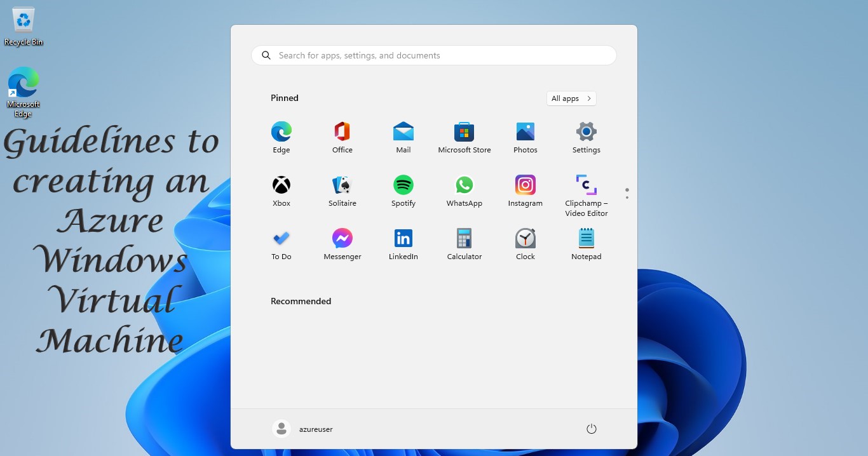Image resolution: width=868 pixels, height=456 pixels.
Task: Launch Instagram
Action: click(x=525, y=191)
